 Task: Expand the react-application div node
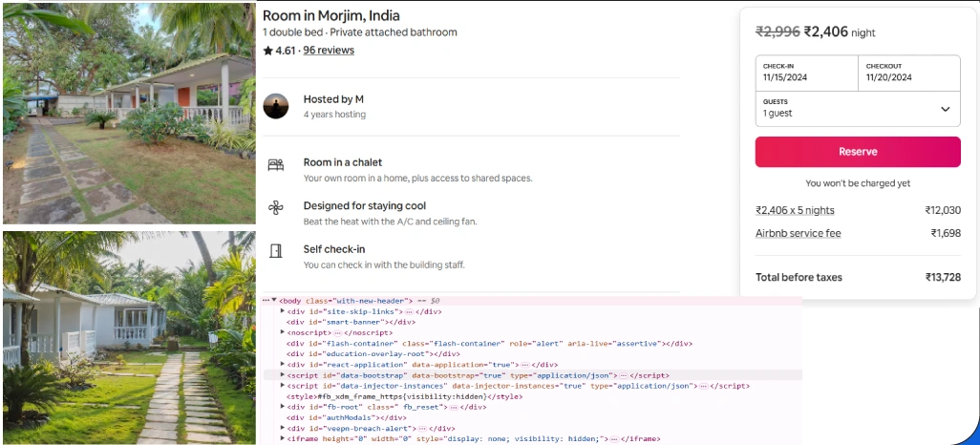point(283,365)
